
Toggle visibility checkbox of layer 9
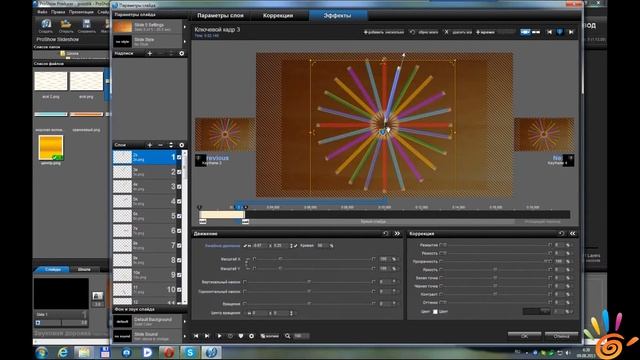(x=179, y=275)
